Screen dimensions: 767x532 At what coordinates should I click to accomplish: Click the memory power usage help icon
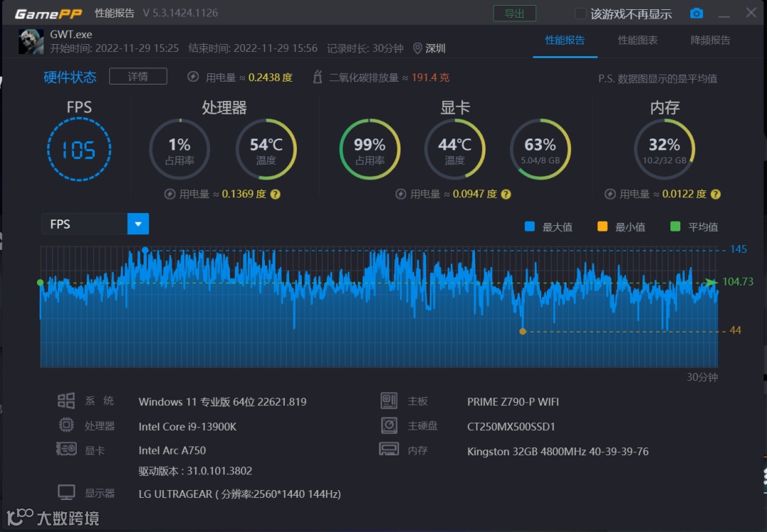[716, 195]
